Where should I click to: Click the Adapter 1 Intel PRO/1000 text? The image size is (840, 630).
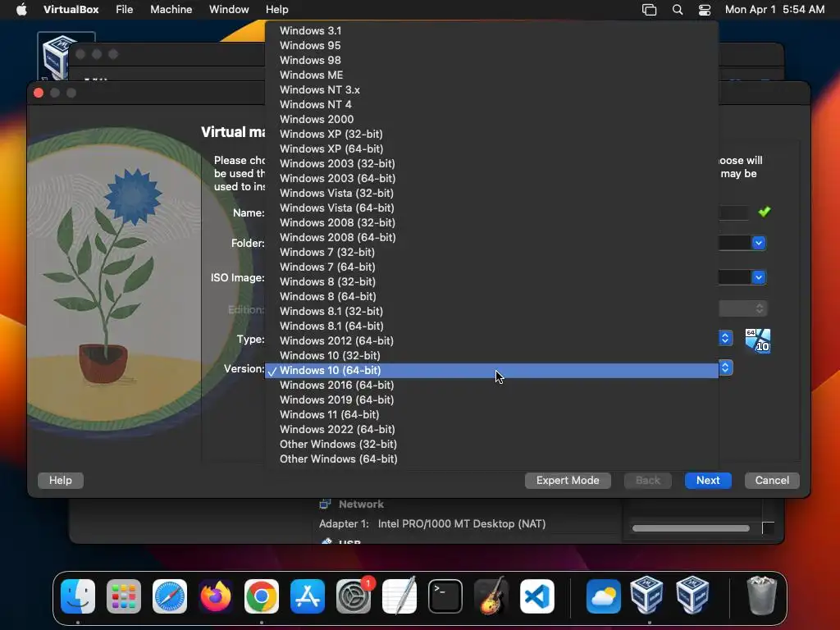click(432, 524)
